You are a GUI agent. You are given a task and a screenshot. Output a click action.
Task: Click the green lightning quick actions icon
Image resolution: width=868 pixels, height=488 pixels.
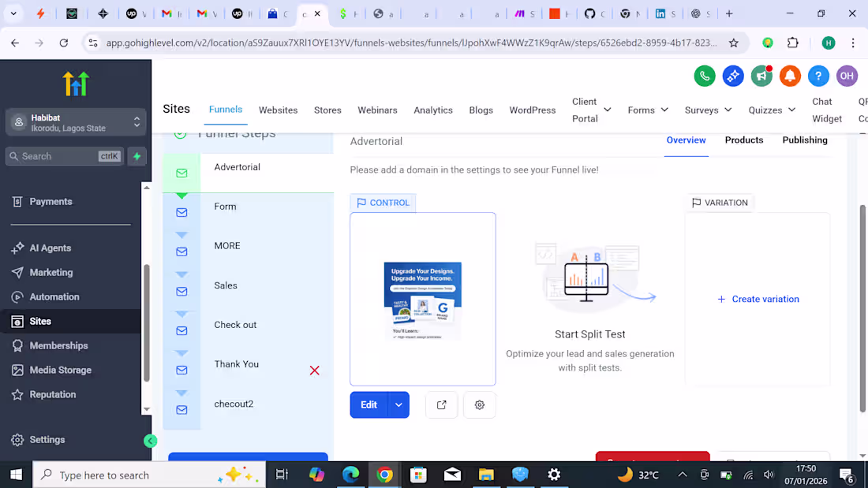click(x=137, y=157)
